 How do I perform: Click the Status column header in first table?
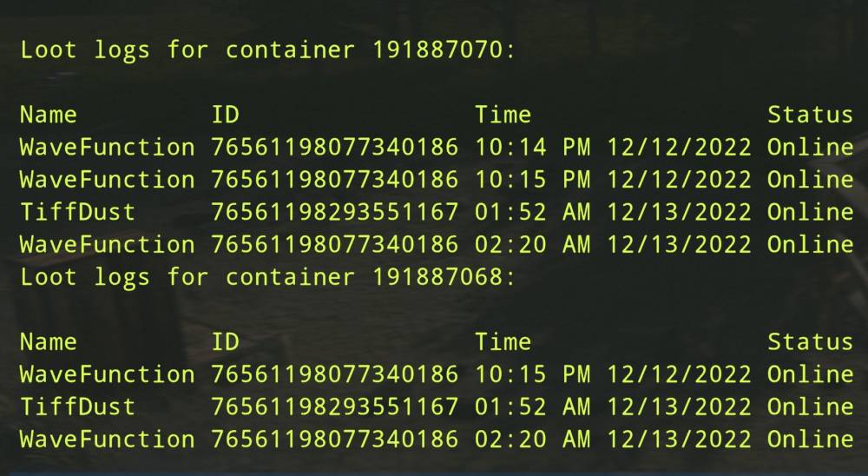tap(810, 115)
